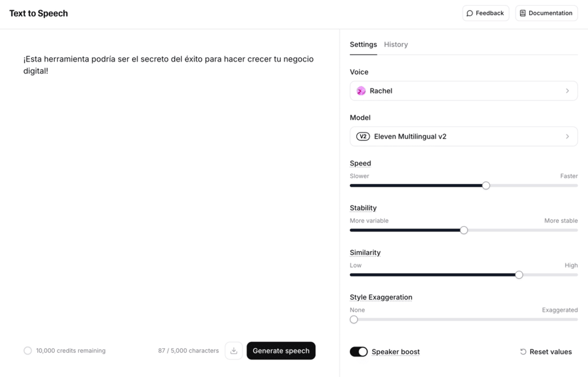Image resolution: width=588 pixels, height=377 pixels.
Task: Click the Style Exaggeration slider handle
Action: coord(354,319)
